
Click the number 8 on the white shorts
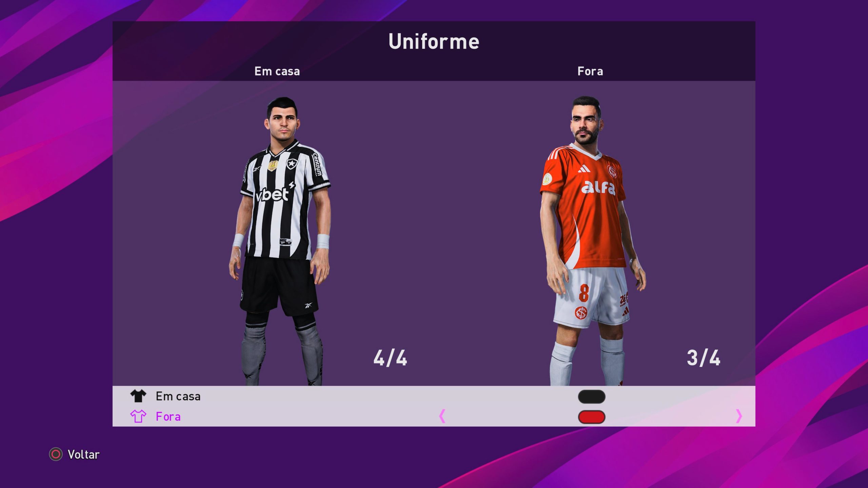pos(584,292)
